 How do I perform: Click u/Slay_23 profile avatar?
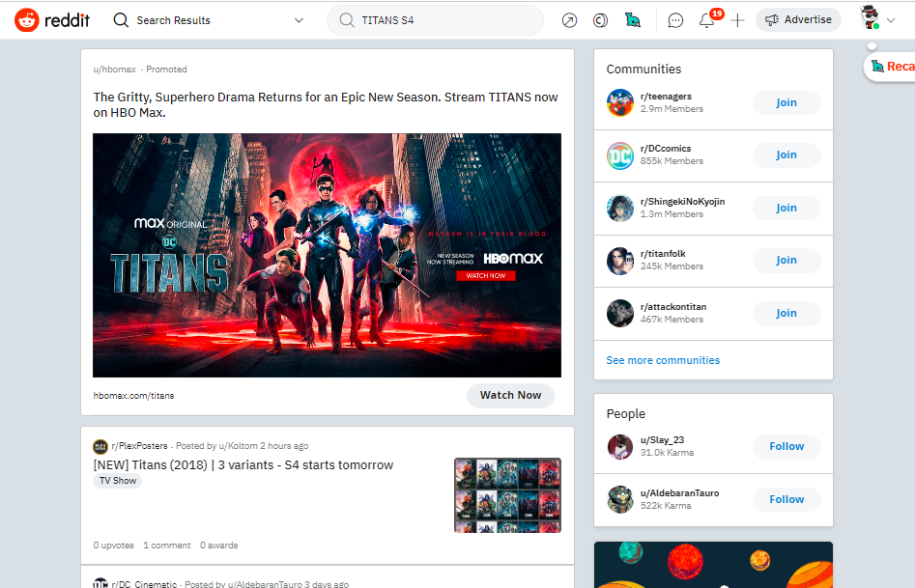coord(619,447)
